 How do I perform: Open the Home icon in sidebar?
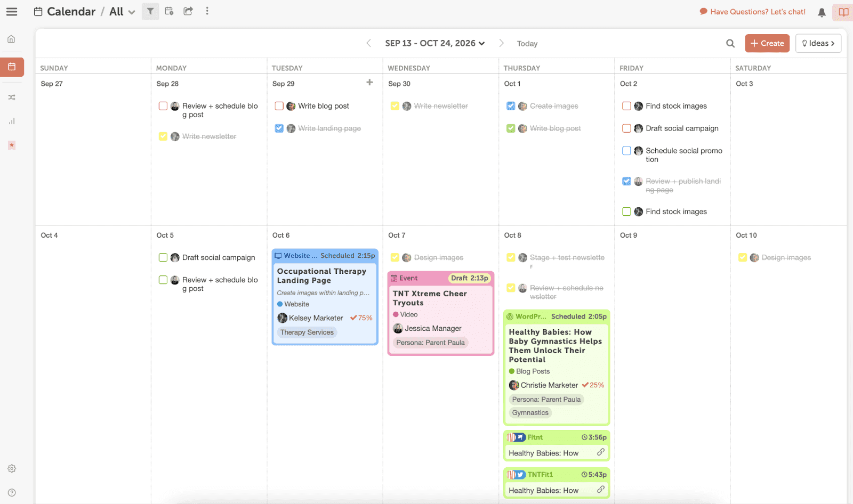coord(11,39)
